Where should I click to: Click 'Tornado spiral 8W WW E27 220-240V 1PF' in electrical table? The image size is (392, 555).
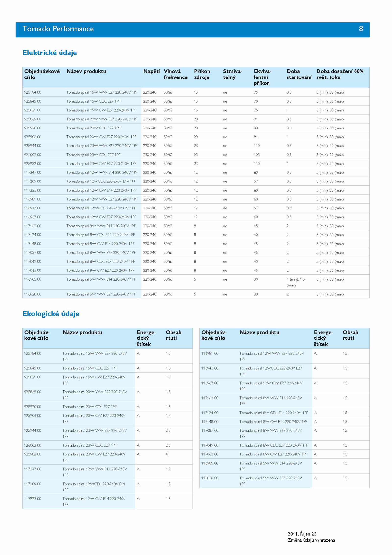point(101,252)
